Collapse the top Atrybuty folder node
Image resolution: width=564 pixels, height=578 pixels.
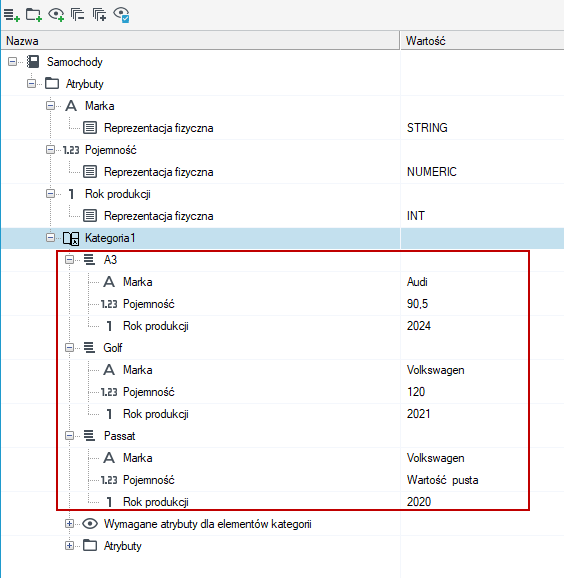[x=31, y=84]
